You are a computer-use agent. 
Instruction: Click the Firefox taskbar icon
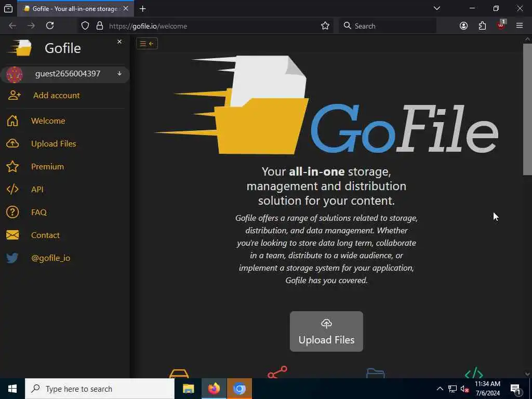coord(214,389)
